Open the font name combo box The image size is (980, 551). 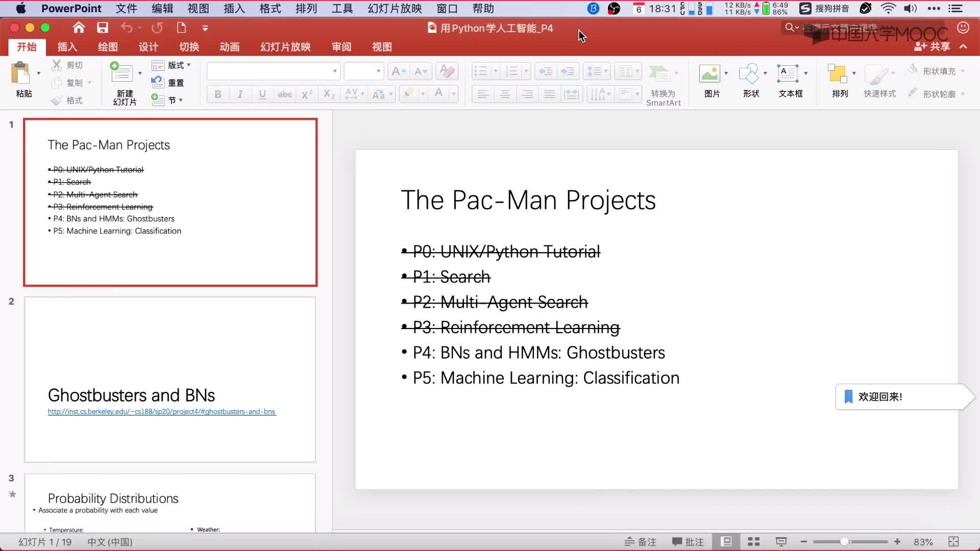pos(274,71)
